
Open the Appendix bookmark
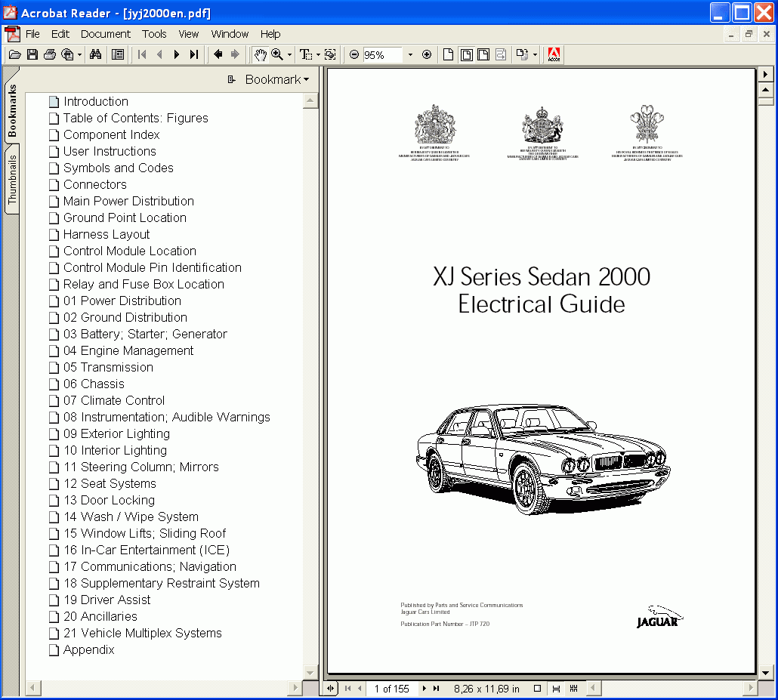coord(89,650)
